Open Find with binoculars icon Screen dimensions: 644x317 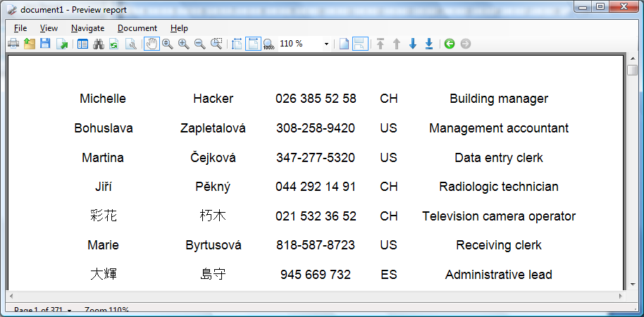99,44
